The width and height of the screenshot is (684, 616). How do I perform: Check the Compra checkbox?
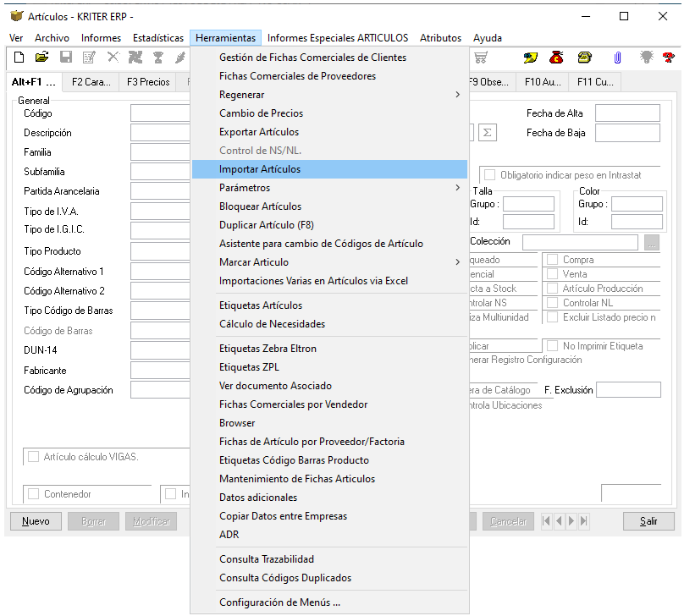coord(552,260)
